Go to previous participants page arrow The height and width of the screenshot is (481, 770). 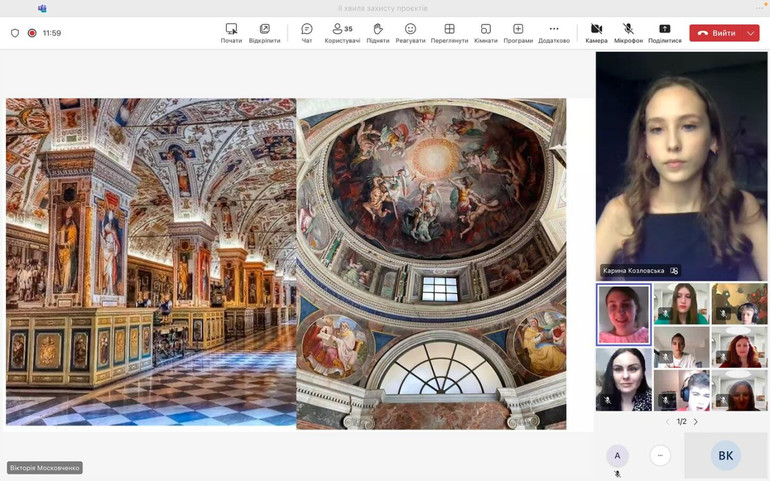(667, 422)
